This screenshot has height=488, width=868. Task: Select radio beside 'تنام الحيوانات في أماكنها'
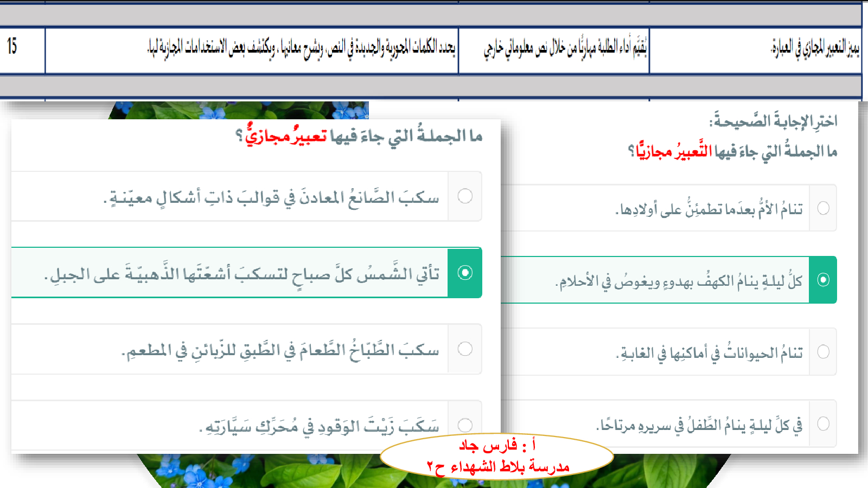[823, 351]
